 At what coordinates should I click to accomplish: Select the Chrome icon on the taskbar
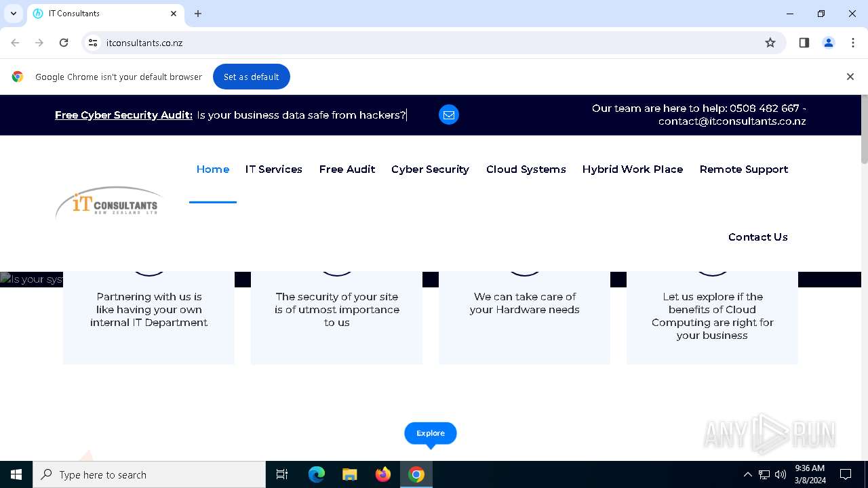coord(416,474)
